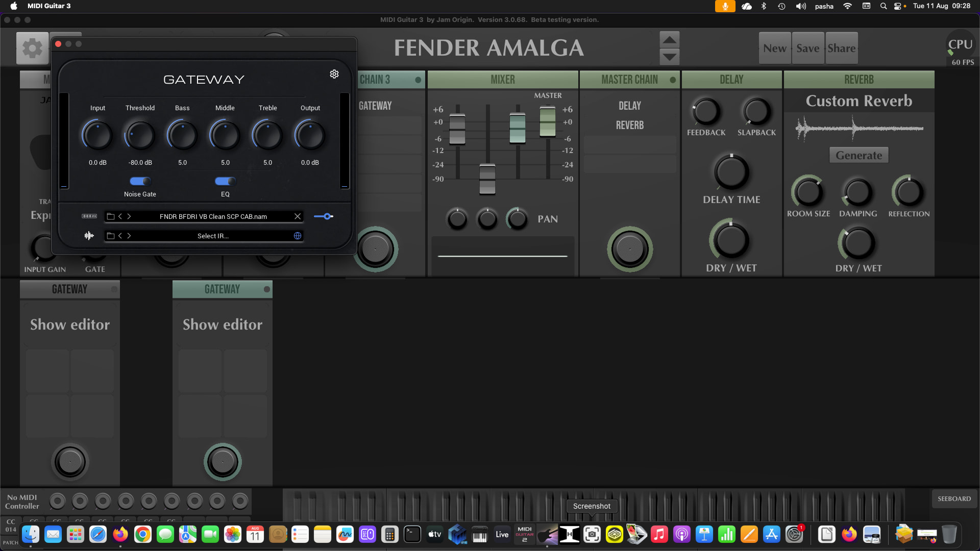Open the folder icon in Select IR row
The image size is (980, 551).
coord(110,236)
